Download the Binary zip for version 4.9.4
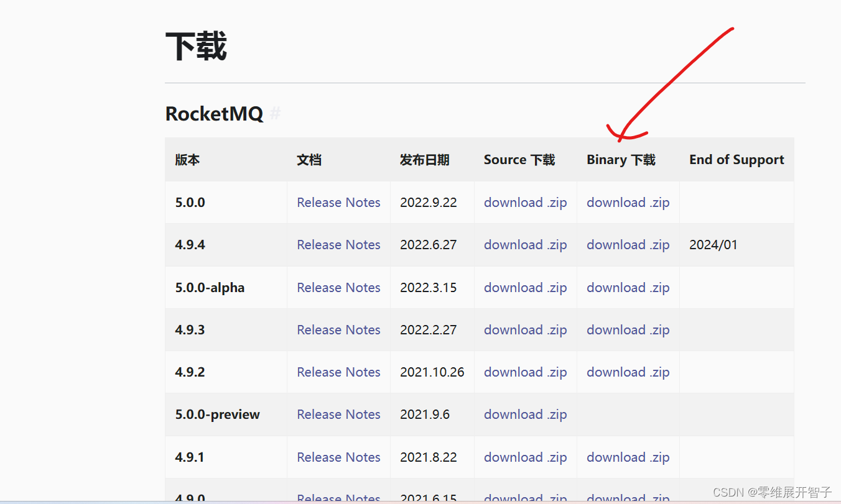Screen dimensions: 841x504 (x=628, y=244)
